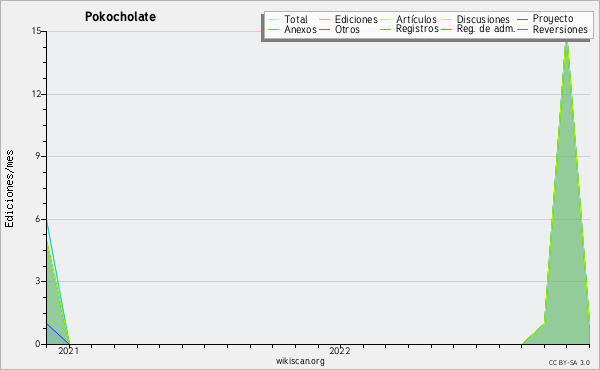Click the green Ediciones color line
The image size is (600, 370).
click(324, 20)
